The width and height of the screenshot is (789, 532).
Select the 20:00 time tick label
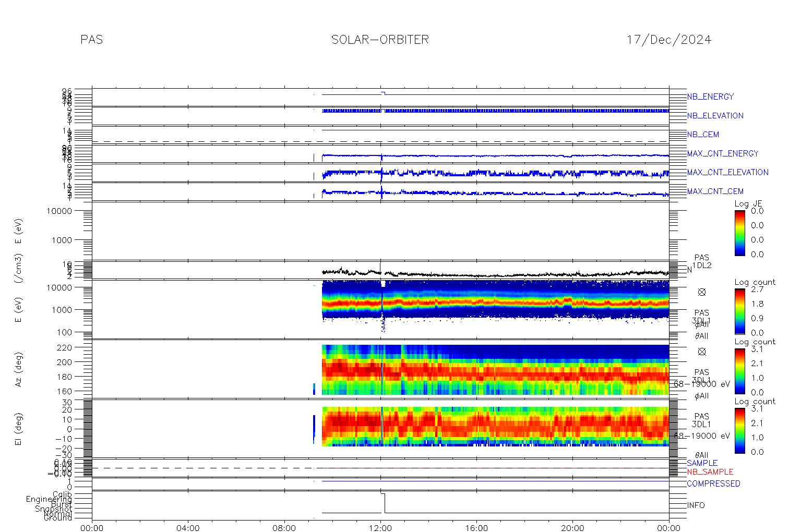click(572, 528)
